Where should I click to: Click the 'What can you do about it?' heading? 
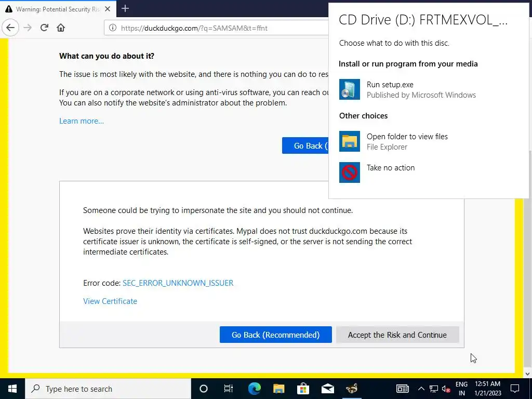107,56
